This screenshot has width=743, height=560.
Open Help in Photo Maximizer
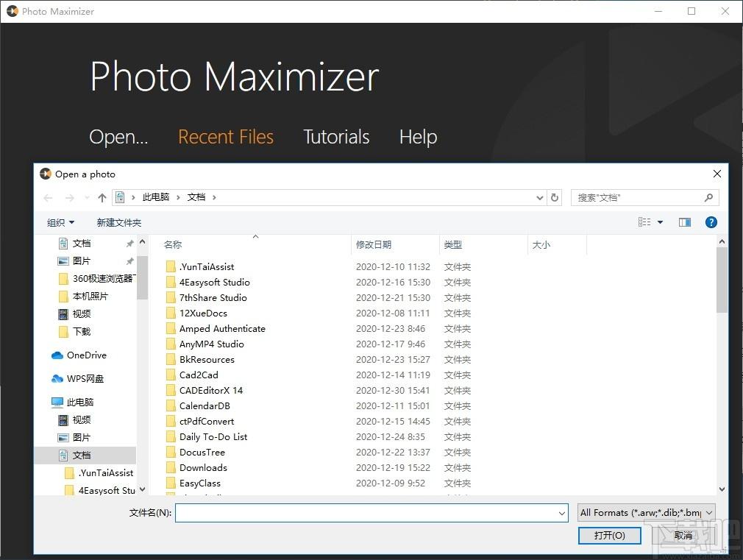pyautogui.click(x=418, y=137)
